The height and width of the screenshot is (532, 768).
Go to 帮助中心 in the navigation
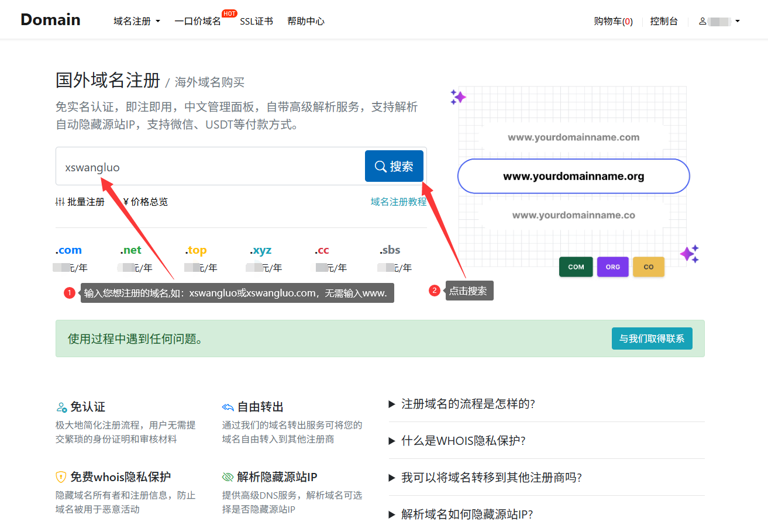pyautogui.click(x=305, y=22)
